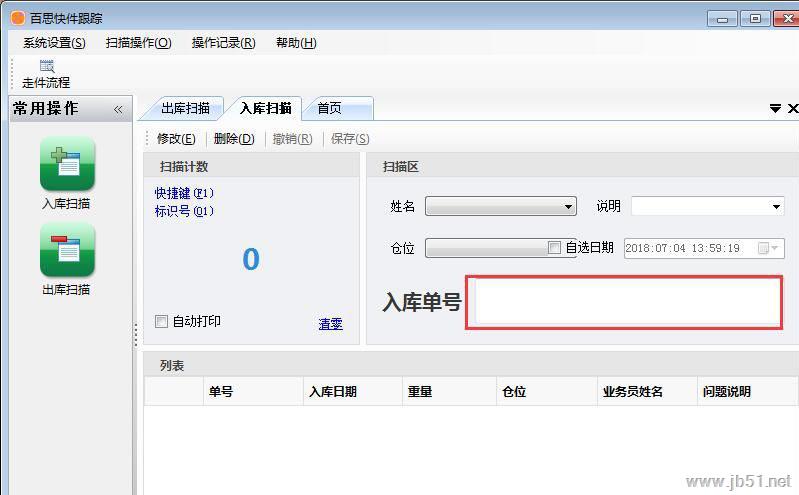Switch to the 入库扫描 tab
Image resolution: width=799 pixels, height=495 pixels.
(x=265, y=108)
